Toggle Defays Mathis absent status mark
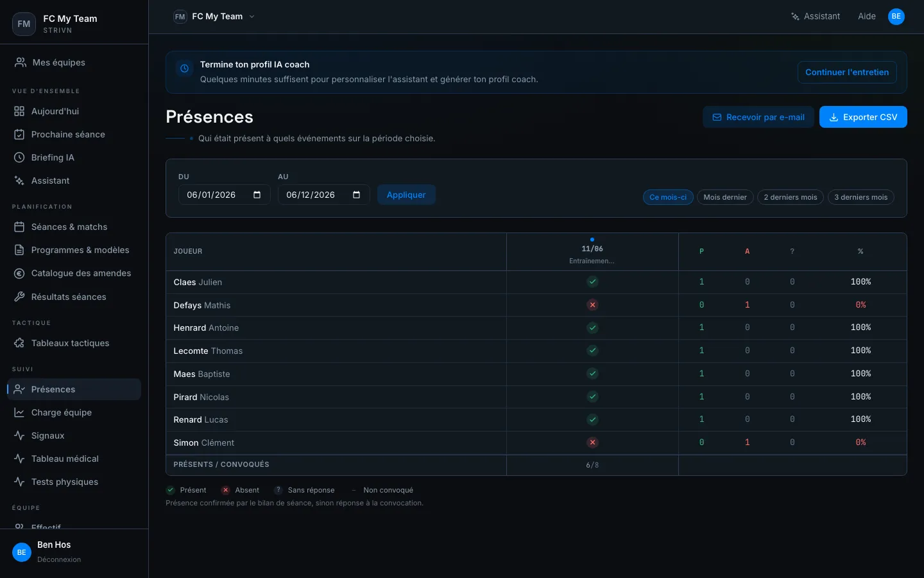Screen dimensions: 924x578 (x=592, y=305)
